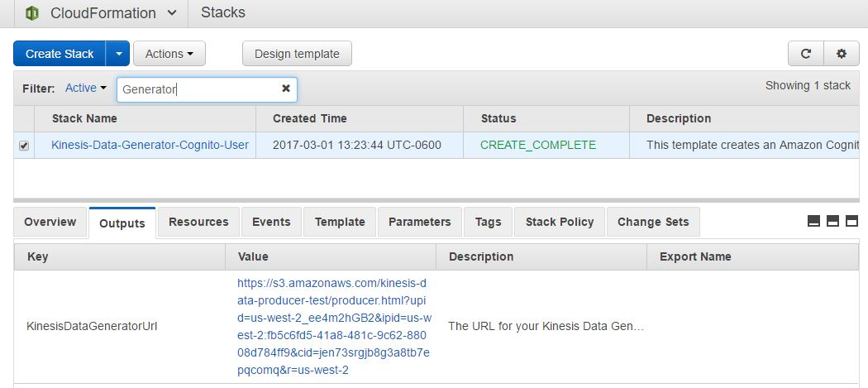The height and width of the screenshot is (388, 868).
Task: Open the Active filter dropdown
Action: (86, 89)
